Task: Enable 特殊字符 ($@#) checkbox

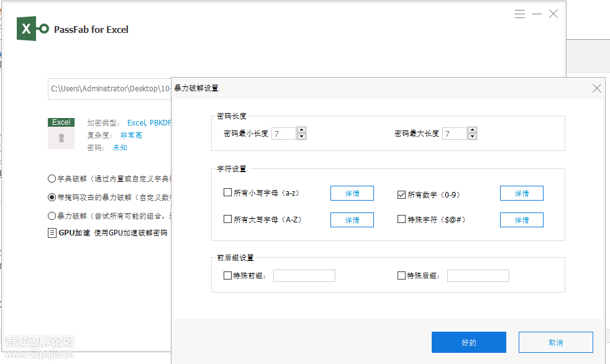Action: click(x=401, y=219)
